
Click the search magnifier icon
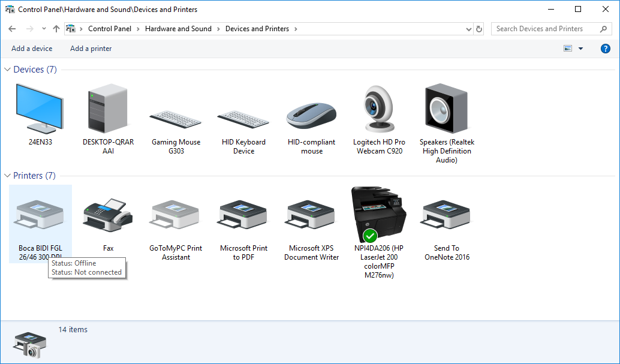[603, 29]
